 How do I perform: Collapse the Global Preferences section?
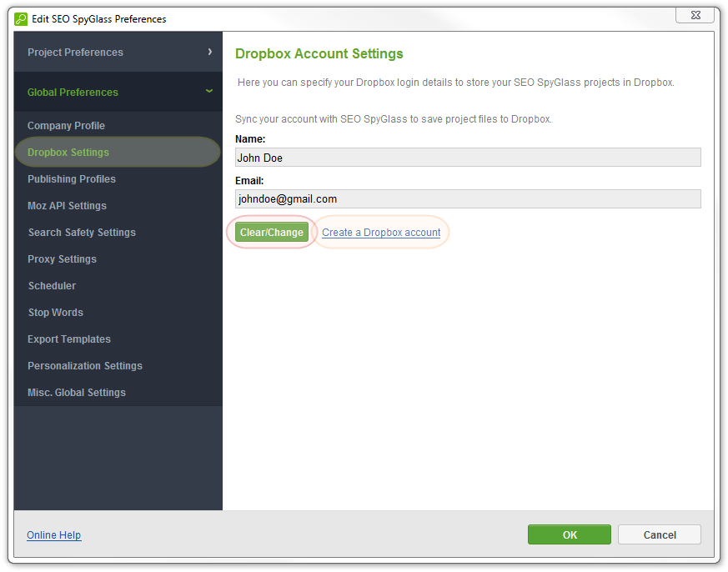click(118, 92)
